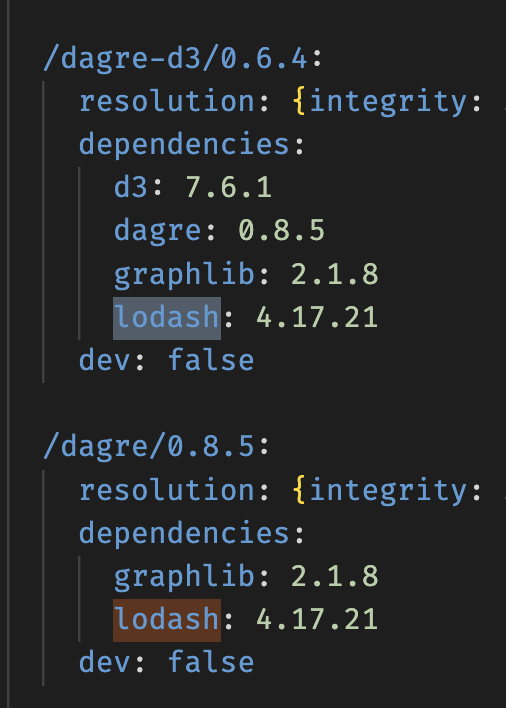Click graphlib in the dagre-d3 dependencies

(x=184, y=274)
